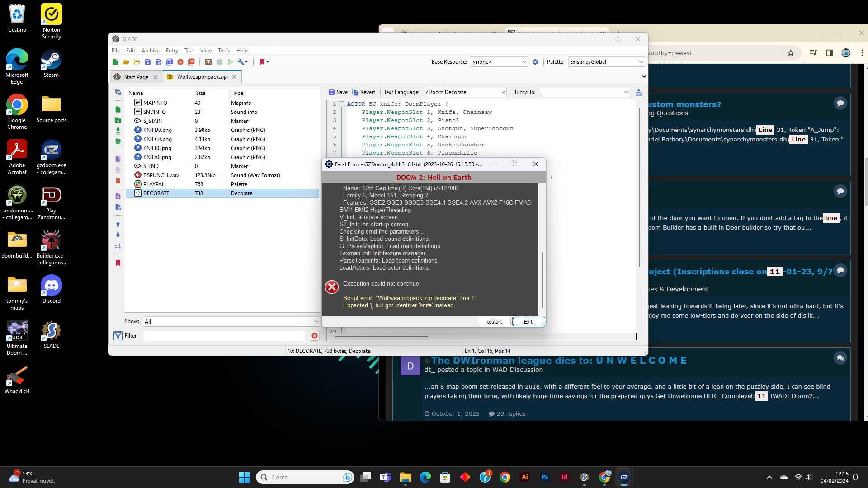
Task: Click the sidebar red bookmark icon
Action: pyautogui.click(x=118, y=263)
